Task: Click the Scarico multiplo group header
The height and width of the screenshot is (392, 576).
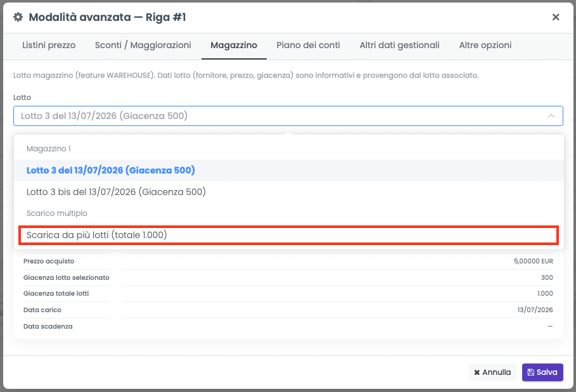Action: point(56,213)
